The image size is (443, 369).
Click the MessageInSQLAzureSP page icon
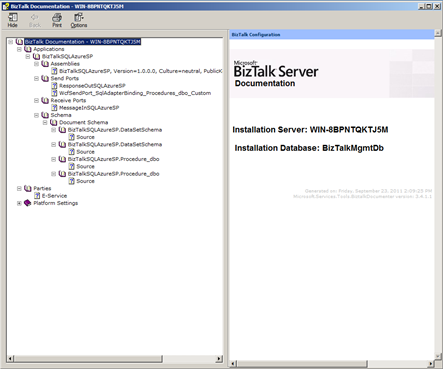(x=54, y=108)
